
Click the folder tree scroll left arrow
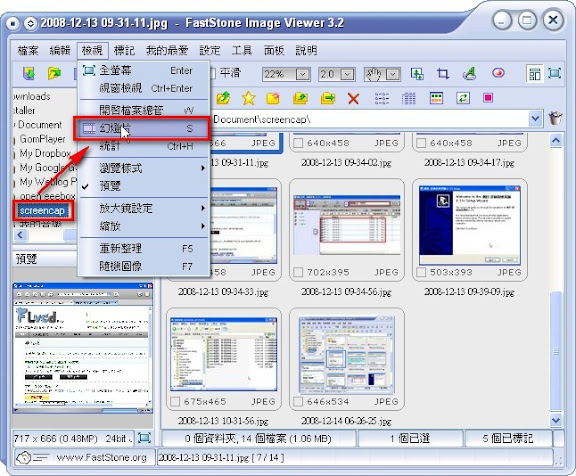pos(20,235)
